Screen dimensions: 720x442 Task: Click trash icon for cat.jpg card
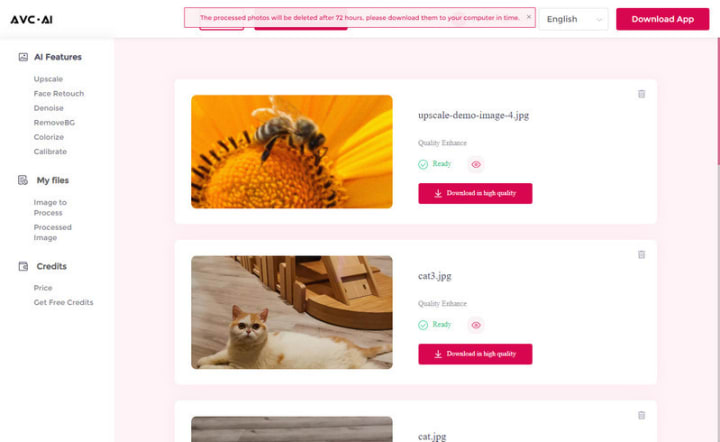(x=641, y=415)
